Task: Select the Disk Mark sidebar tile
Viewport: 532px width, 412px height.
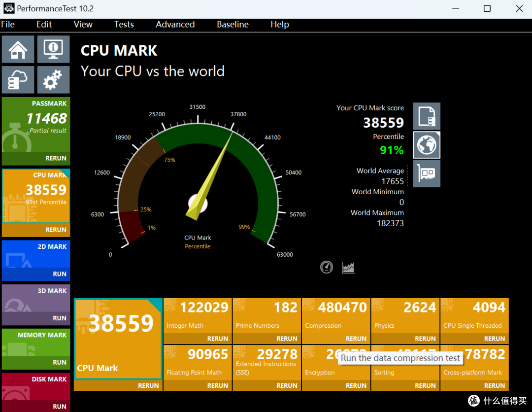Action: click(36, 386)
